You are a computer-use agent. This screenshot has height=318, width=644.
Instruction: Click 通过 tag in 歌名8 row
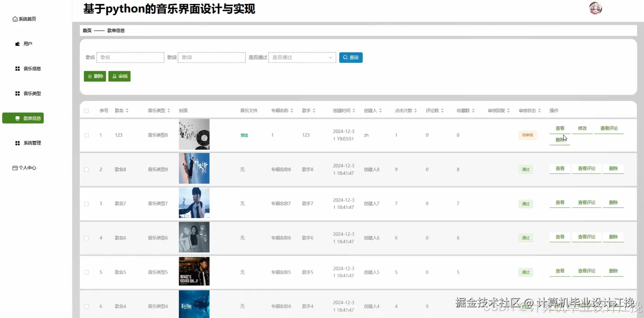point(526,169)
